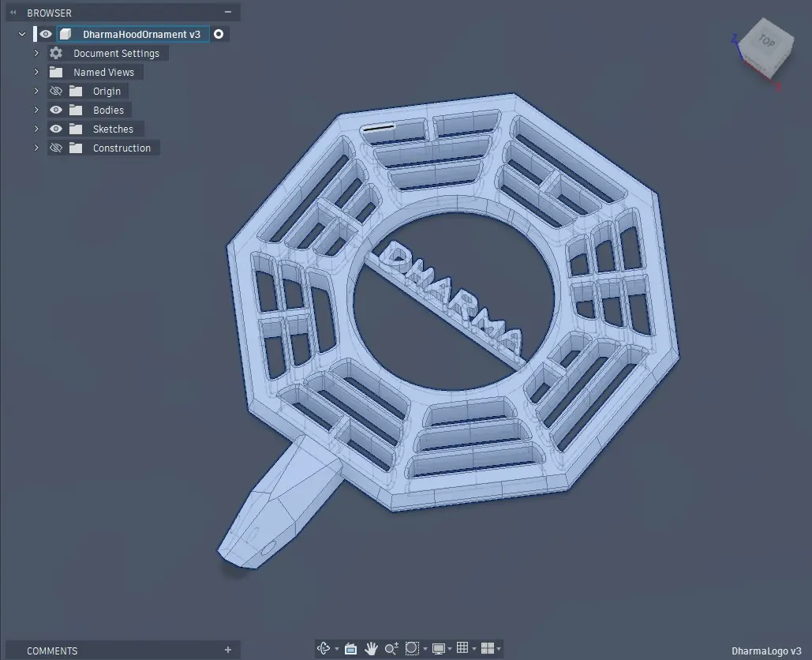Collapse the DharmaHoodOrnament v3 root node

point(22,34)
